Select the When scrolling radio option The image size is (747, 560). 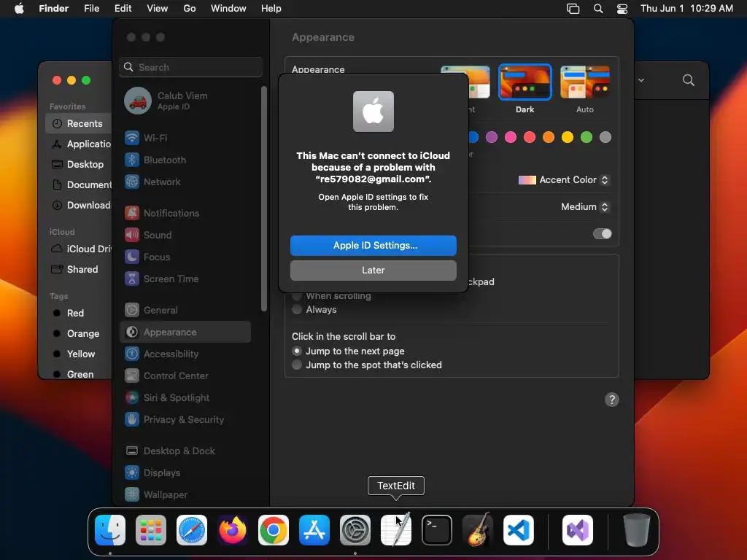[x=297, y=296]
